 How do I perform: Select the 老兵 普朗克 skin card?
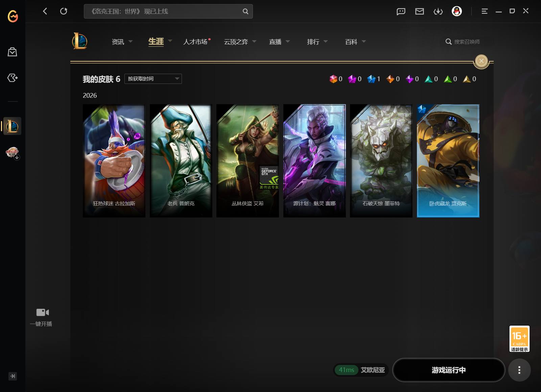tap(181, 161)
